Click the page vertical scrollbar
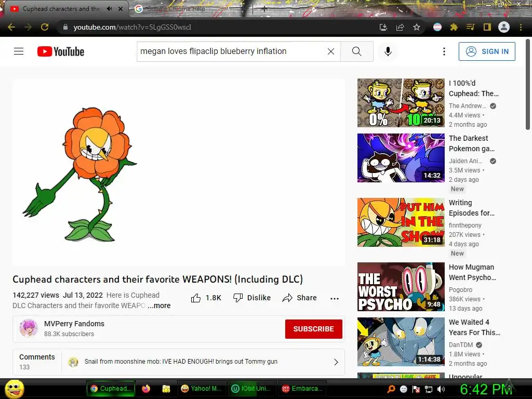Screen dimensions: 532x399 pos(528,85)
